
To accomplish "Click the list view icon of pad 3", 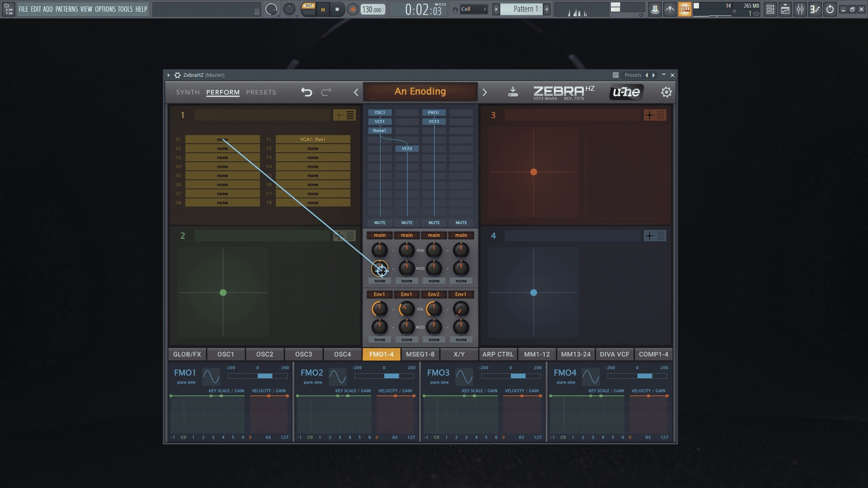I will point(661,115).
